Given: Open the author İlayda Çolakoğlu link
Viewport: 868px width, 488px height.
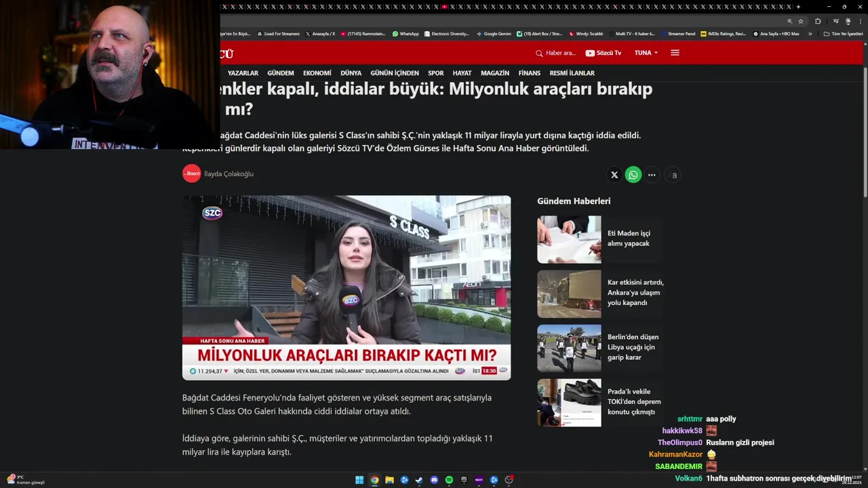Looking at the screenshot, I should click(229, 174).
